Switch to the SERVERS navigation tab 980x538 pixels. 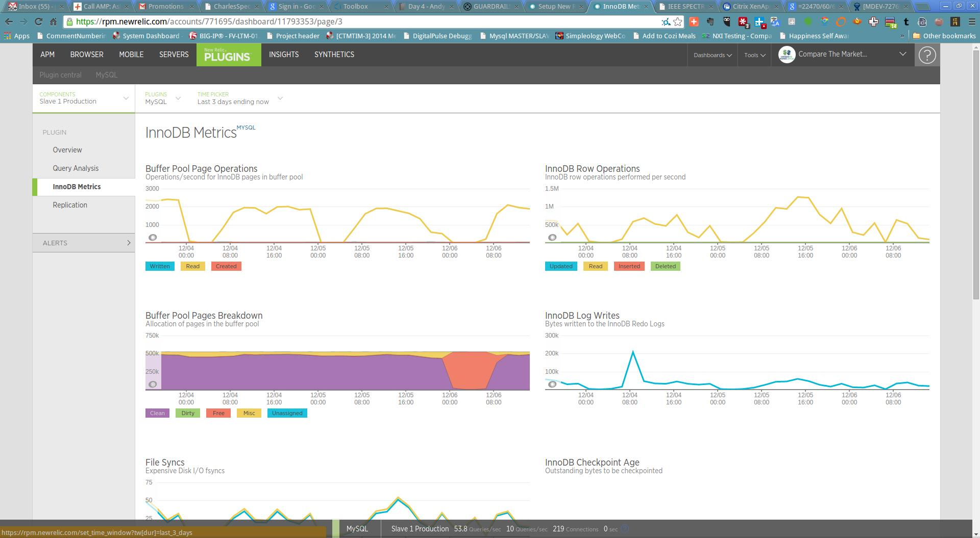(174, 55)
